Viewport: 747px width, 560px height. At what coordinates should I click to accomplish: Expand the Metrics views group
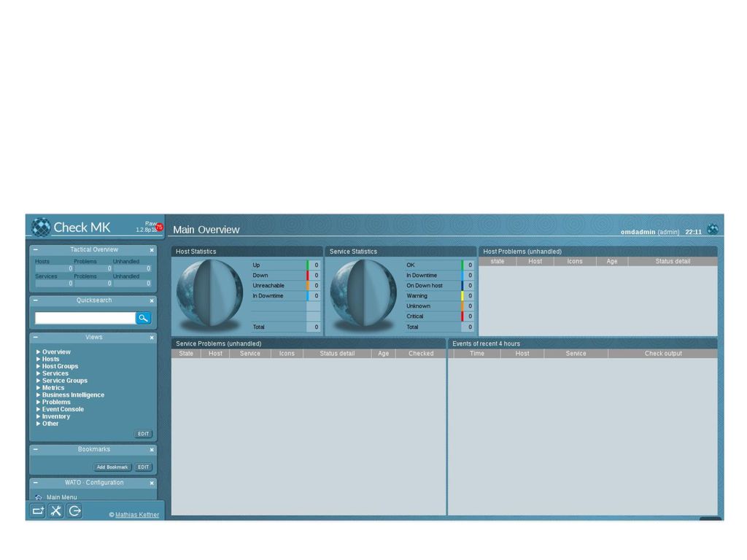(50, 388)
